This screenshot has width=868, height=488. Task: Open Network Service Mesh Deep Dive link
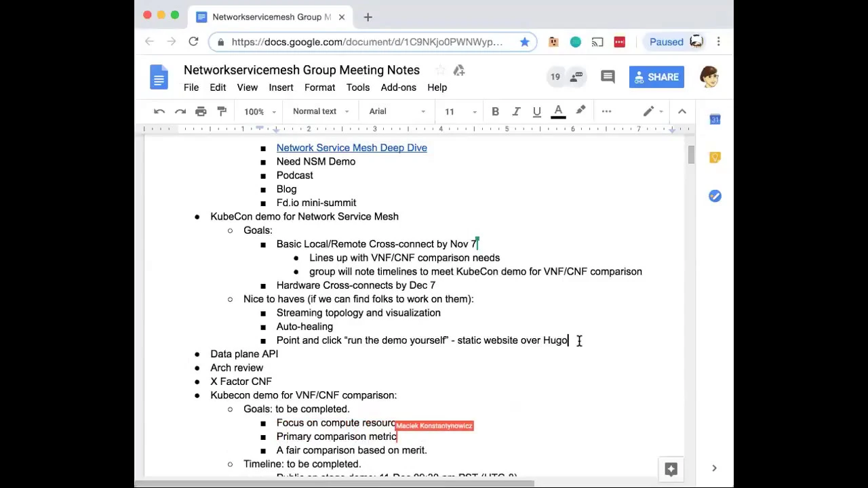click(x=351, y=148)
